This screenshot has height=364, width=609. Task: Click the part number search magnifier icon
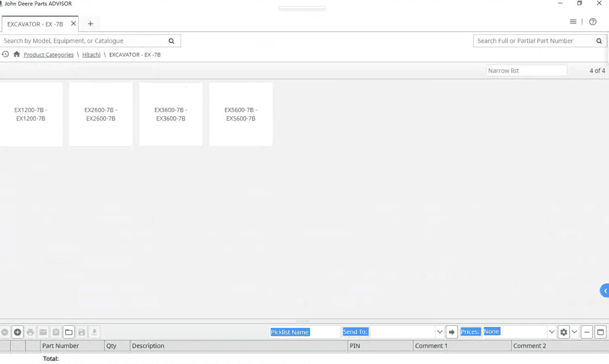tap(599, 41)
